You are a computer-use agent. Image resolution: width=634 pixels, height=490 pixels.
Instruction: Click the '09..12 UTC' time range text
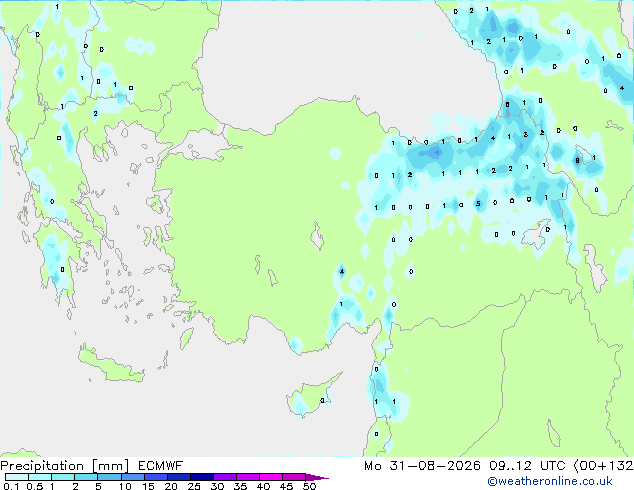pos(526,466)
